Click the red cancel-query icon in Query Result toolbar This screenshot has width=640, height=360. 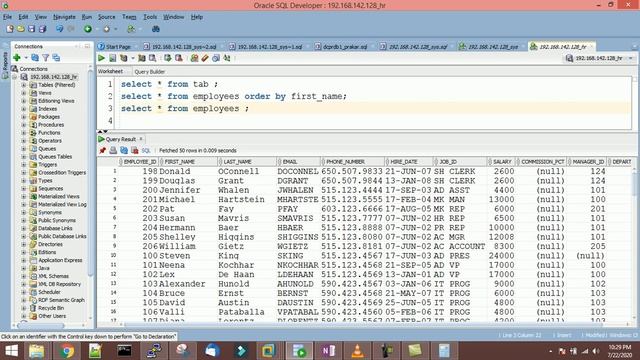(135, 150)
